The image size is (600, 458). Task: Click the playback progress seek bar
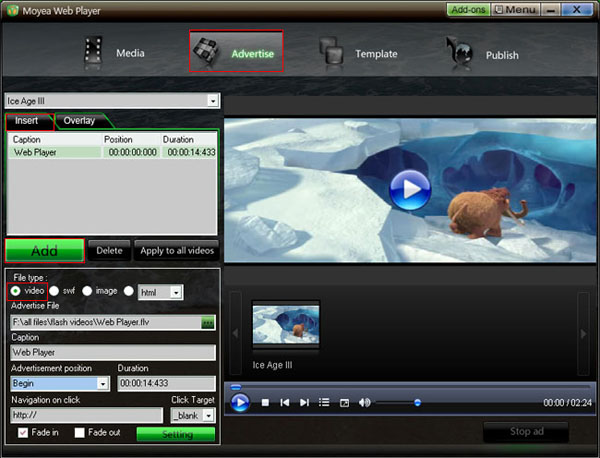[x=410, y=387]
